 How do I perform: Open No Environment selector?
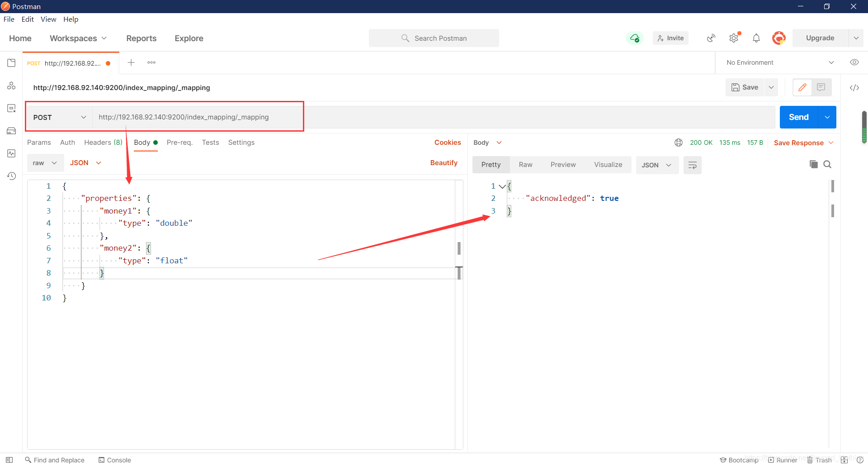pyautogui.click(x=780, y=62)
